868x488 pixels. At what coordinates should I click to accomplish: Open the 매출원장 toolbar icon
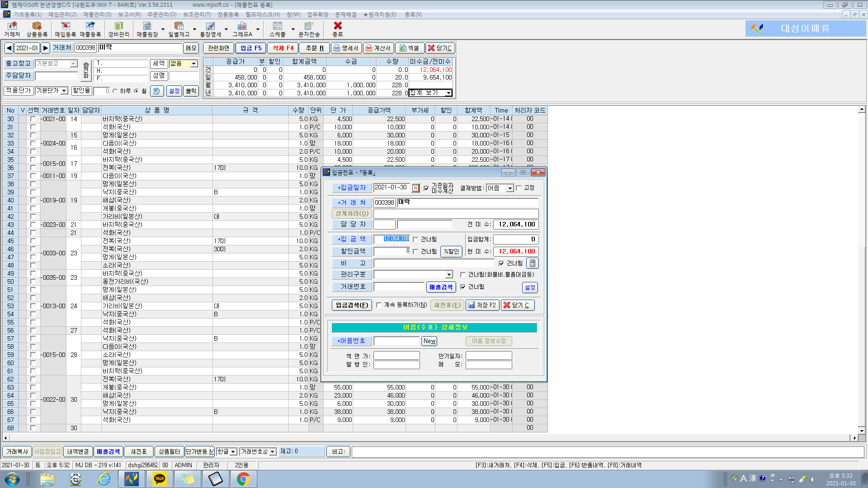tap(147, 29)
